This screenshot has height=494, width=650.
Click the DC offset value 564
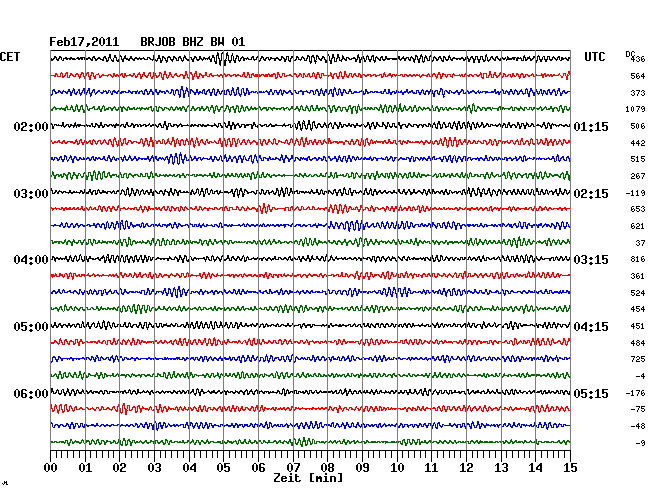click(x=638, y=76)
